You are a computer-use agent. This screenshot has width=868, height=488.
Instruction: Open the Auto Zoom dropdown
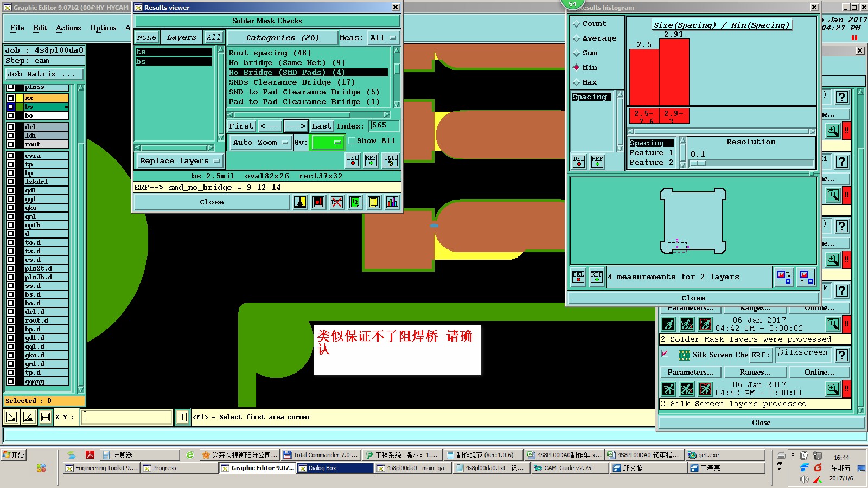click(x=260, y=143)
